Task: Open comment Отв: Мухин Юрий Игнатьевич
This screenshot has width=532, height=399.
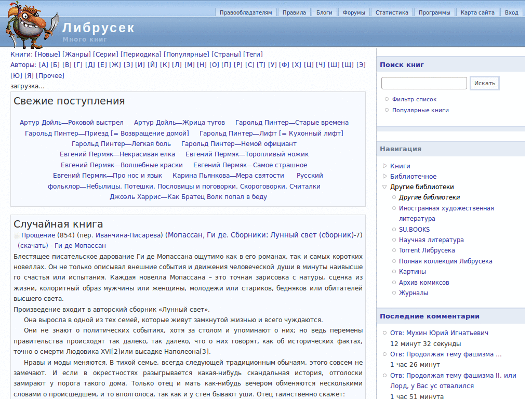Action: (x=439, y=333)
